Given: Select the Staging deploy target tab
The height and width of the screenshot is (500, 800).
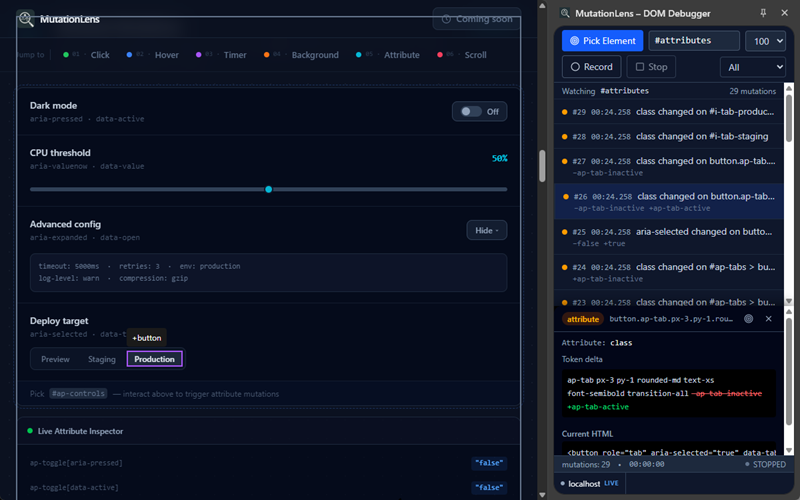Looking at the screenshot, I should tap(102, 359).
